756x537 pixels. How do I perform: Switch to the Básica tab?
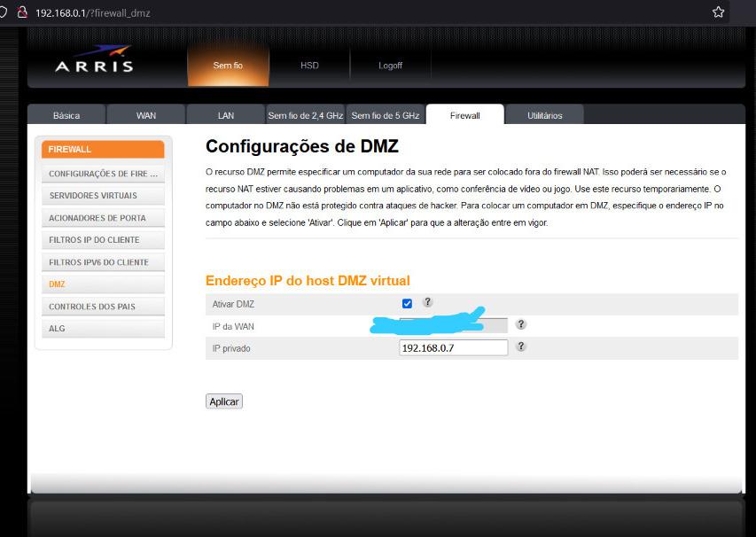tap(66, 115)
